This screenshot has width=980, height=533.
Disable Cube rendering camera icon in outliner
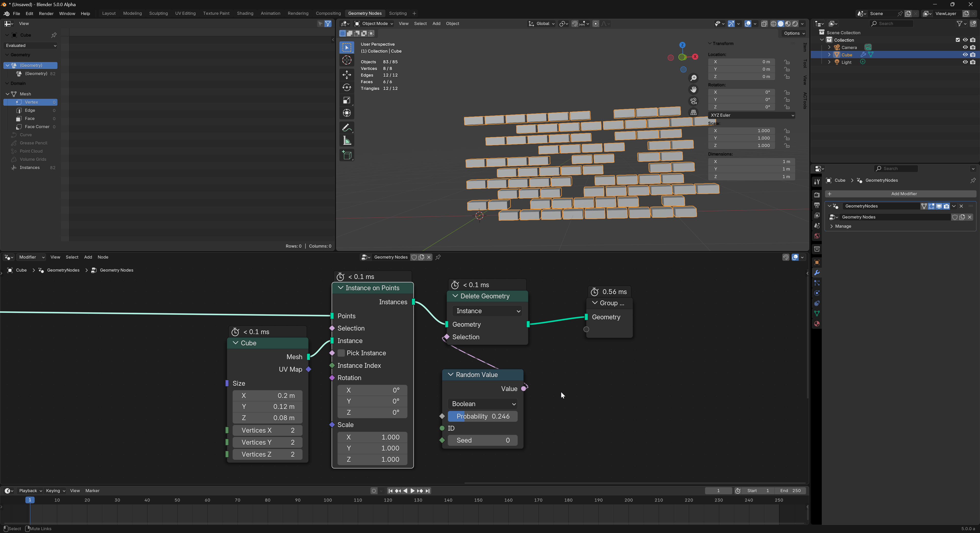[x=972, y=55]
